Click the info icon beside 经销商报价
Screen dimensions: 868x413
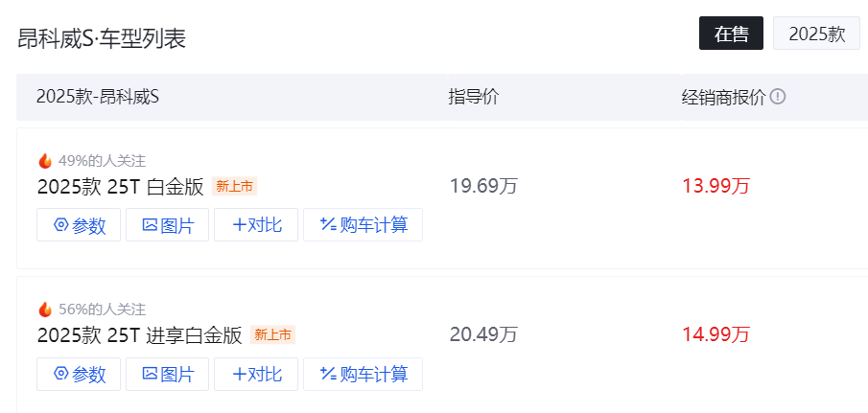click(x=778, y=98)
